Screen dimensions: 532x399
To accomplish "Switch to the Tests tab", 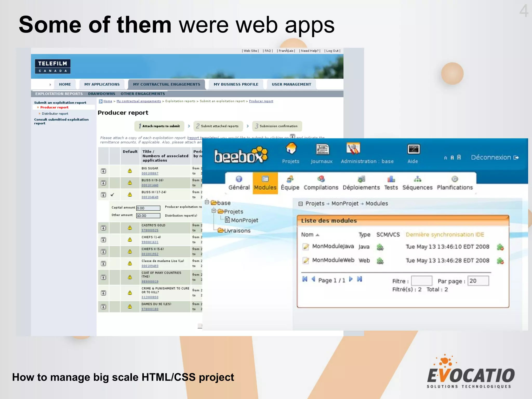I will [x=391, y=183].
